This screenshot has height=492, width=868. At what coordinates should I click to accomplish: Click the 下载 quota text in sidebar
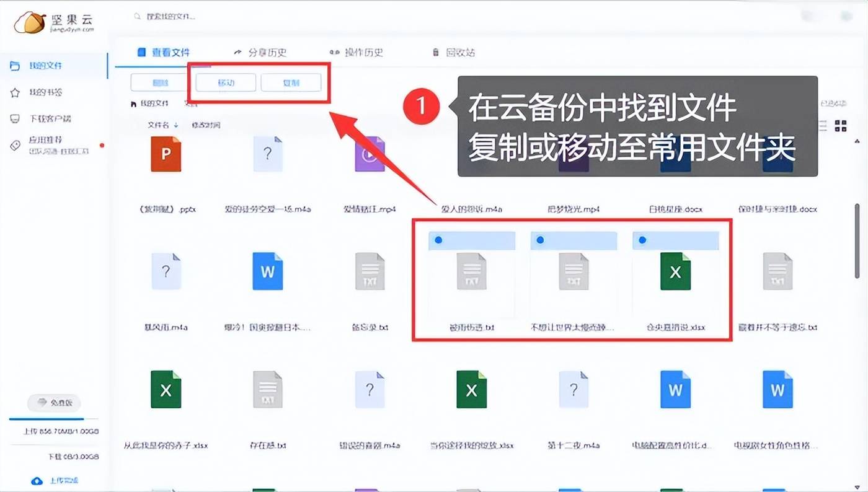(74, 457)
